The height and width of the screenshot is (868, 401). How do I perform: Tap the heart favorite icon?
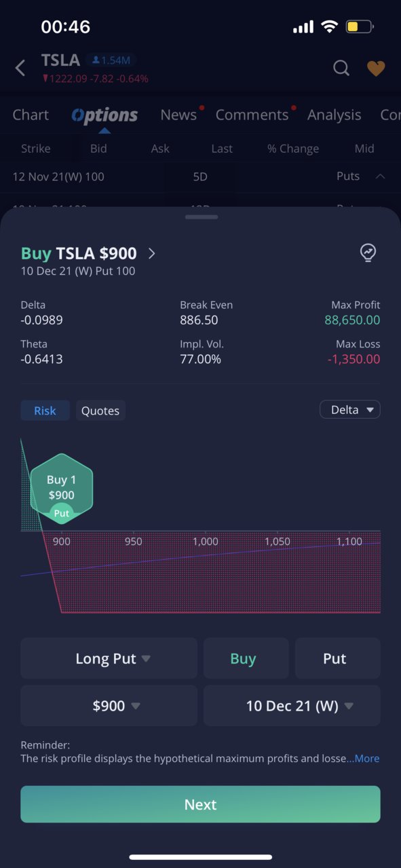click(376, 68)
